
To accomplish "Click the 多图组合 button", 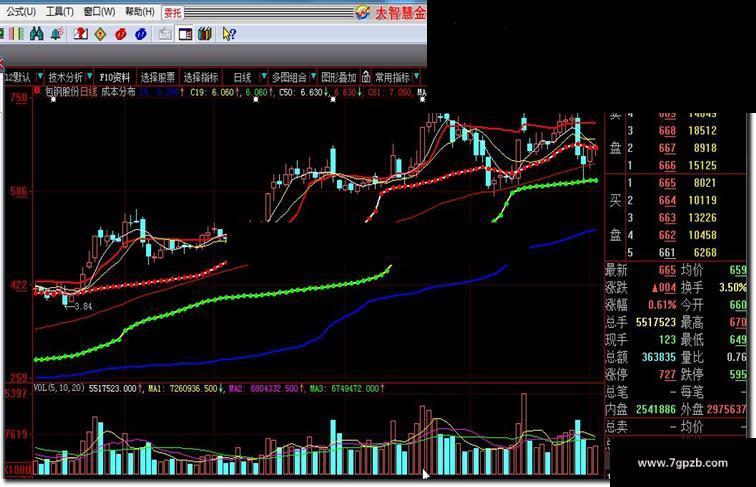I will click(x=289, y=77).
